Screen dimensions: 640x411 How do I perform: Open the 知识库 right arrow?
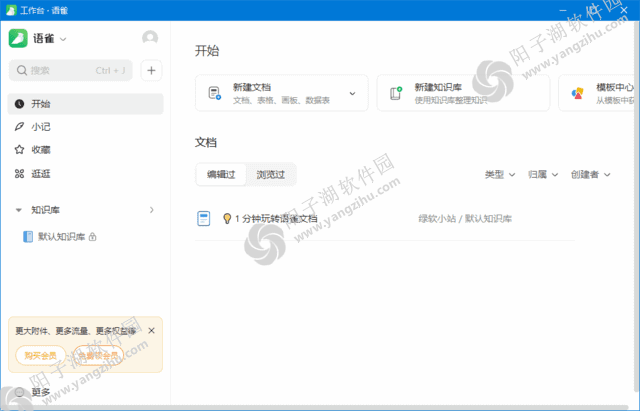tap(151, 210)
